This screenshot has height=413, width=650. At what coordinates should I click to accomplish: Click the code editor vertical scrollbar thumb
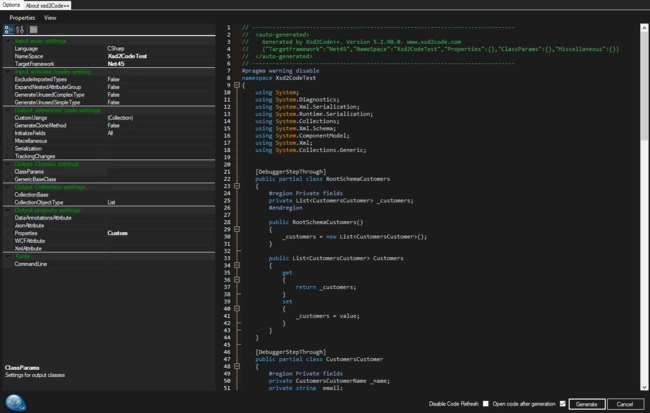[x=644, y=86]
